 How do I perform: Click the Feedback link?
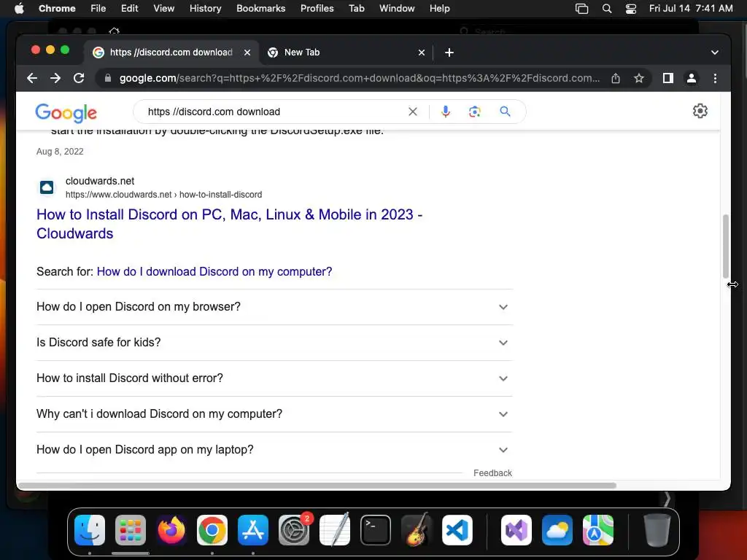[492, 472]
